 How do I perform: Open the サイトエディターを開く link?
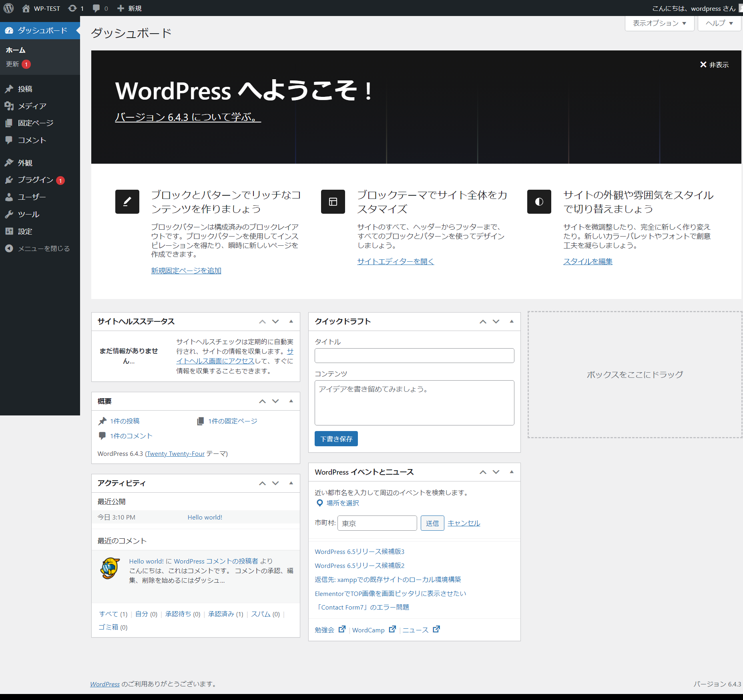coord(395,261)
